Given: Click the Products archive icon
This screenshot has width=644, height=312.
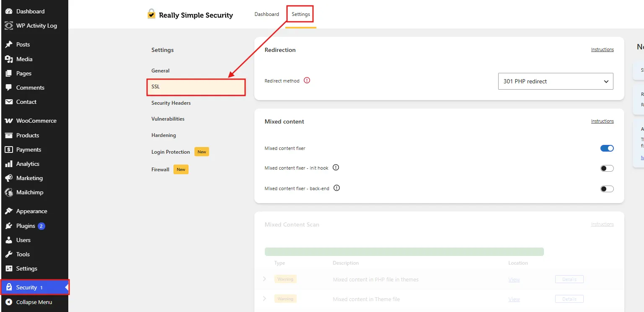Looking at the screenshot, I should (x=8, y=135).
